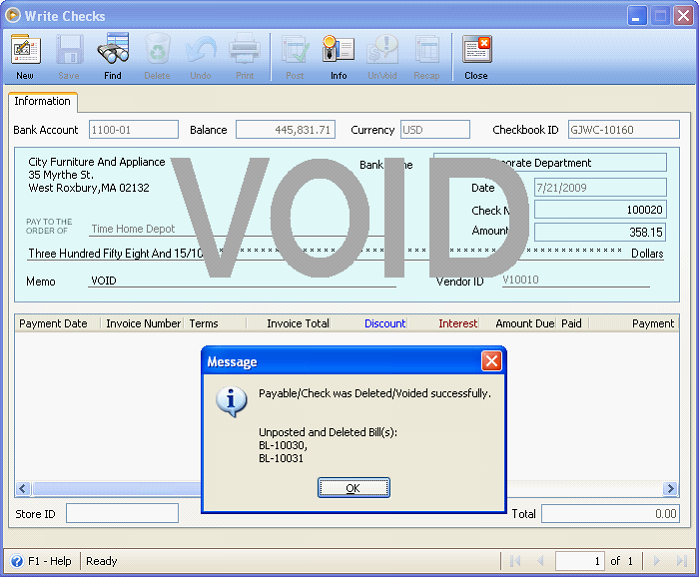The height and width of the screenshot is (578, 700).
Task: Click the Date field 7/21/2009
Action: tap(600, 187)
